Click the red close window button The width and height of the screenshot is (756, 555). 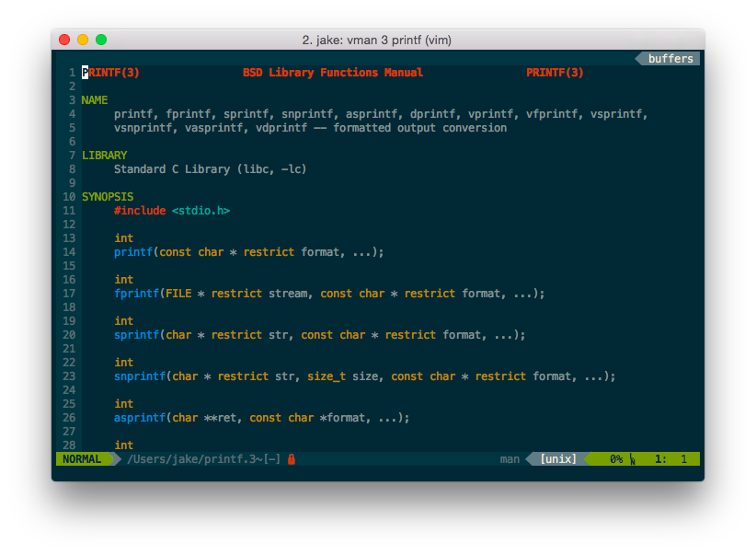click(64, 40)
